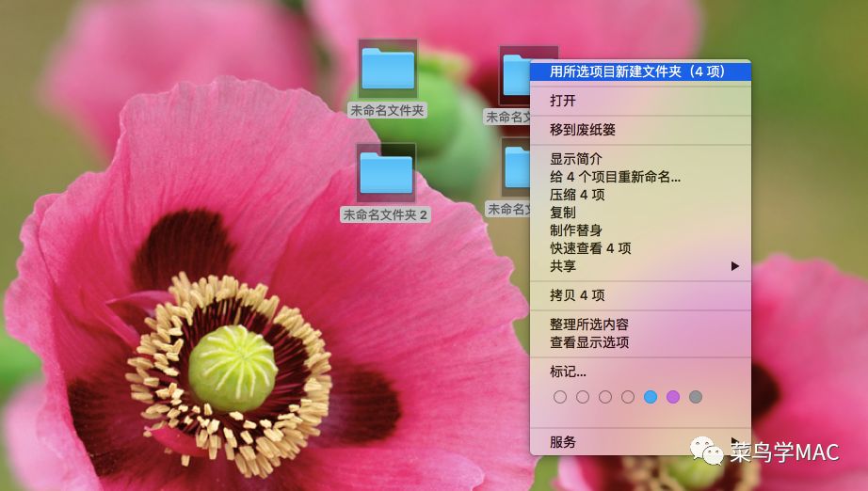Image resolution: width=868 pixels, height=491 pixels.
Task: Apply the blue tag color
Action: [651, 396]
